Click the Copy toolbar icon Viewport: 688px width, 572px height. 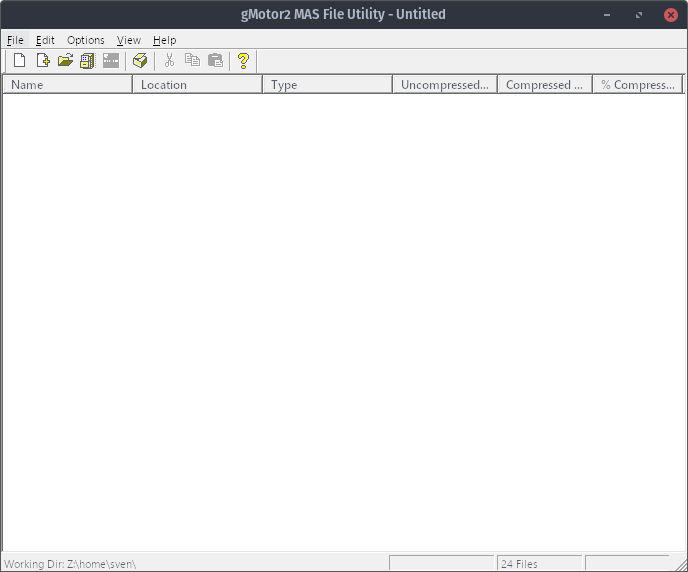pyautogui.click(x=192, y=61)
